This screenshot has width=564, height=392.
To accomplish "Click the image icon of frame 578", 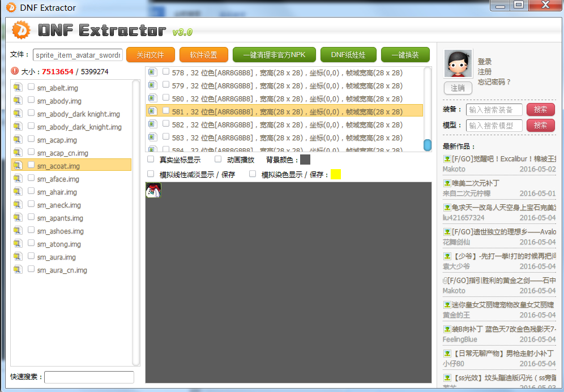I will pyautogui.click(x=152, y=72).
